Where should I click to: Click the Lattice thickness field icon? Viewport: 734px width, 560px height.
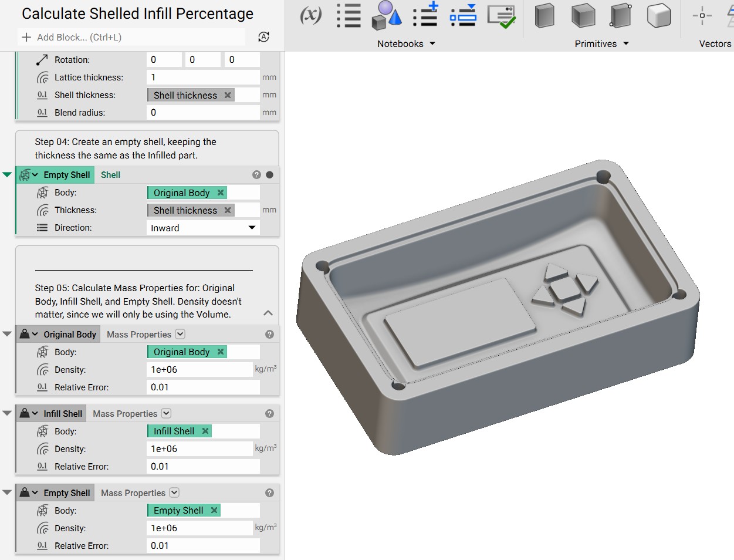coord(43,77)
